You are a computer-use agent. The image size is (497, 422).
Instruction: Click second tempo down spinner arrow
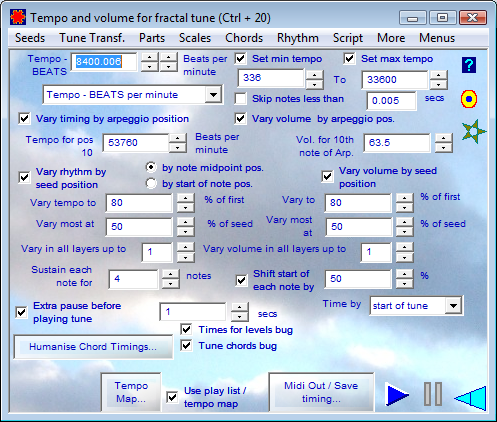pos(169,67)
